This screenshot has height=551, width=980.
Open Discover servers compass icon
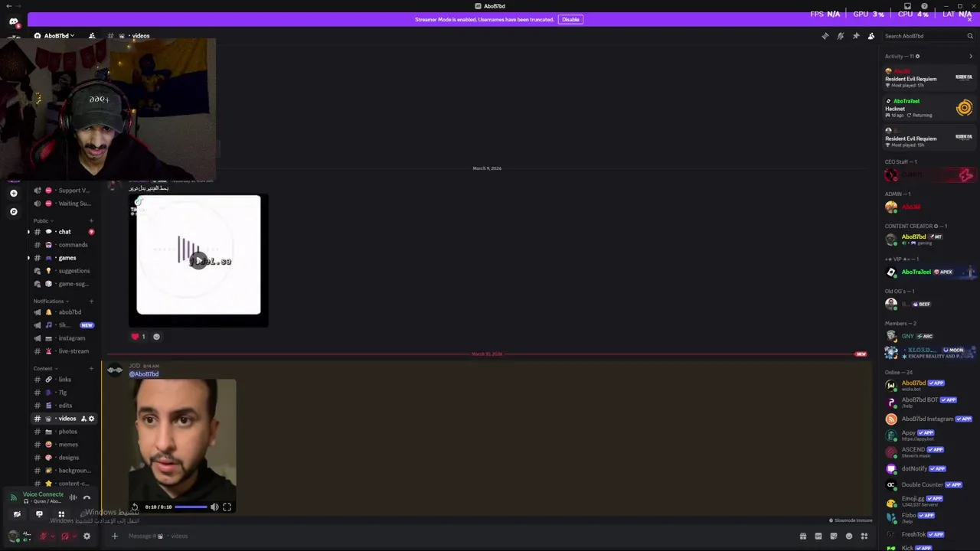(14, 211)
